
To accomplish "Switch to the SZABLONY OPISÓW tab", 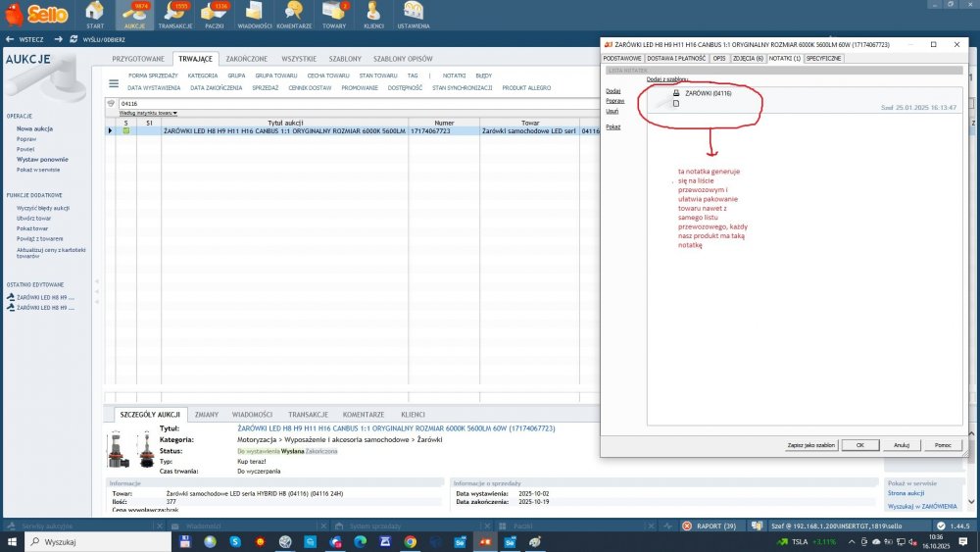I will [403, 59].
